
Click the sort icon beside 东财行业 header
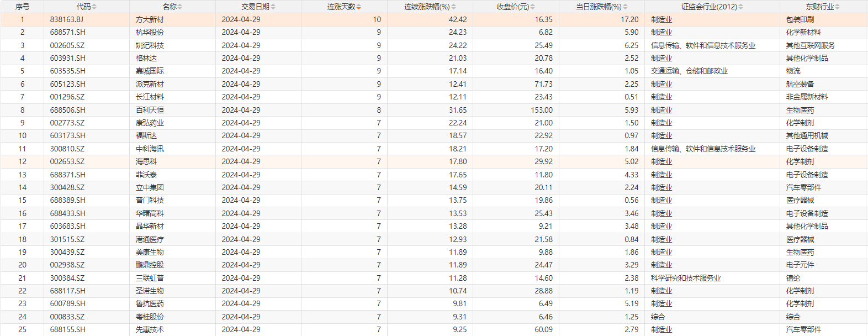[x=838, y=7]
